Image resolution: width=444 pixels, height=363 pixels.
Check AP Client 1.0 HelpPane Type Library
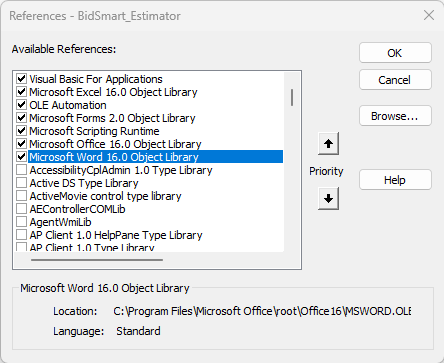(x=22, y=235)
